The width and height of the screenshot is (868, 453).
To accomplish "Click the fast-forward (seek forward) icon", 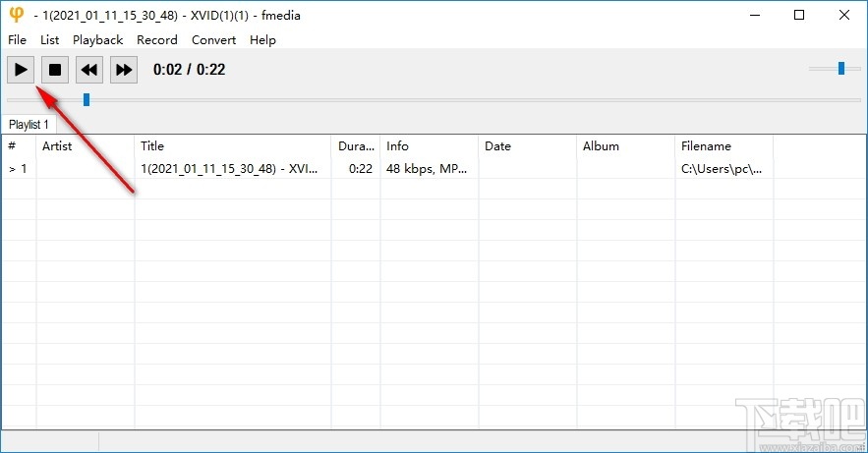I will [123, 70].
